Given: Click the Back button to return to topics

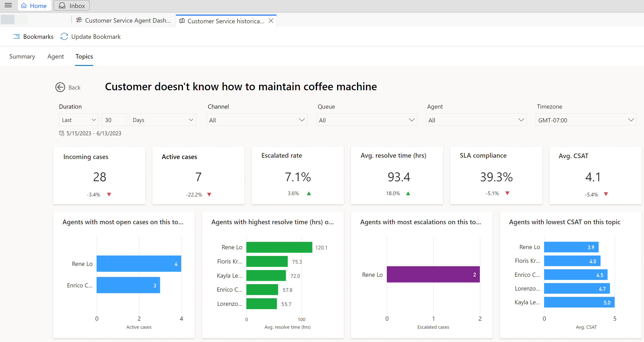Looking at the screenshot, I should point(68,87).
